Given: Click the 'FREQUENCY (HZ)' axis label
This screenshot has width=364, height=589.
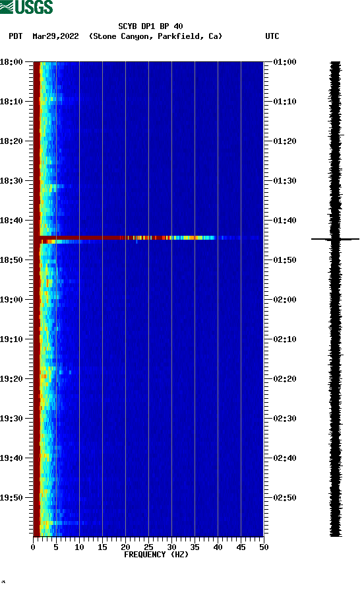Looking at the screenshot, I should [156, 555].
